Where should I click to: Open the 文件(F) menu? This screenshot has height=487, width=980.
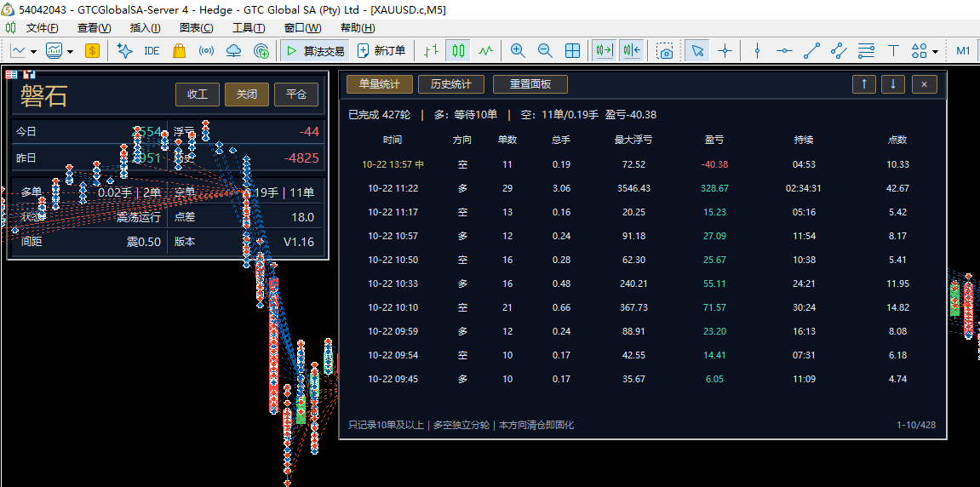[42, 28]
